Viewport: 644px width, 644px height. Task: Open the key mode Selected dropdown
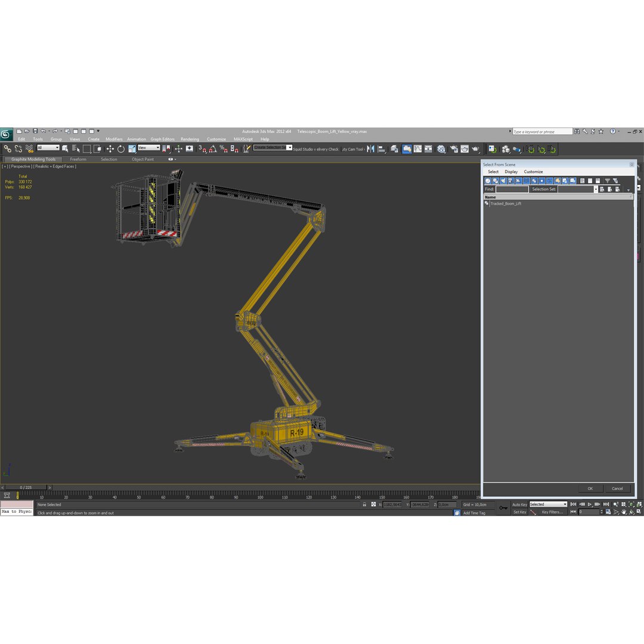coord(549,504)
